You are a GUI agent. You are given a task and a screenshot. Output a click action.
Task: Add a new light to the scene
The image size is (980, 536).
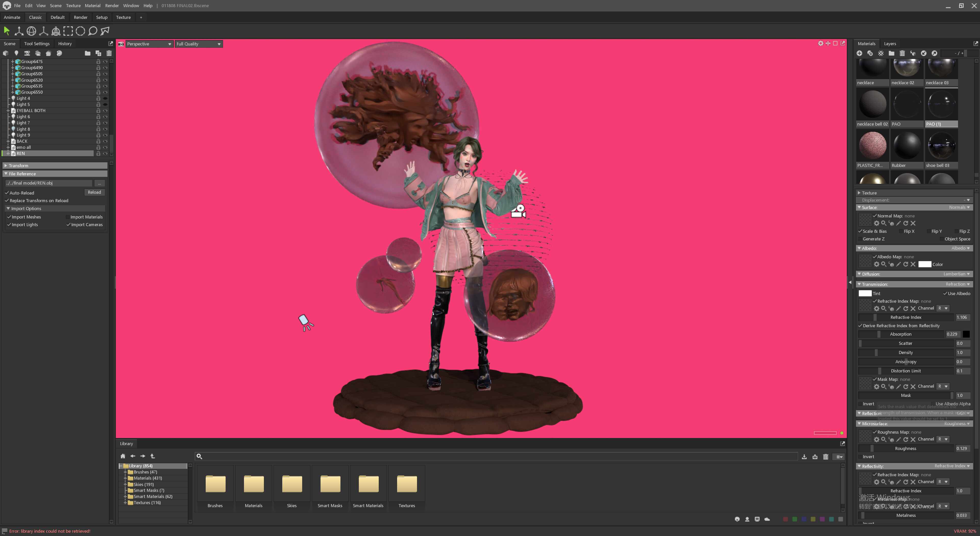[x=16, y=53]
